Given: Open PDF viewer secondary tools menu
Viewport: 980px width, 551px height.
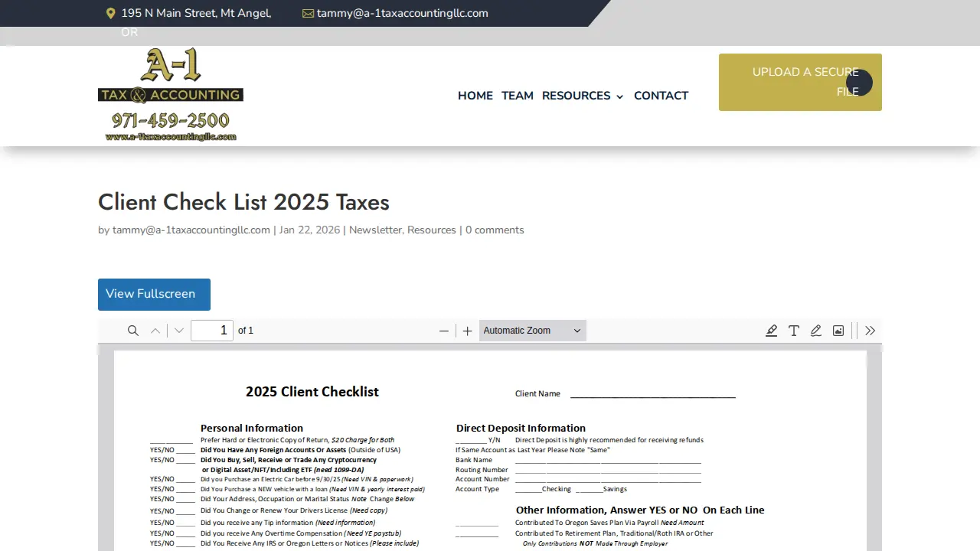Looking at the screenshot, I should tap(871, 331).
